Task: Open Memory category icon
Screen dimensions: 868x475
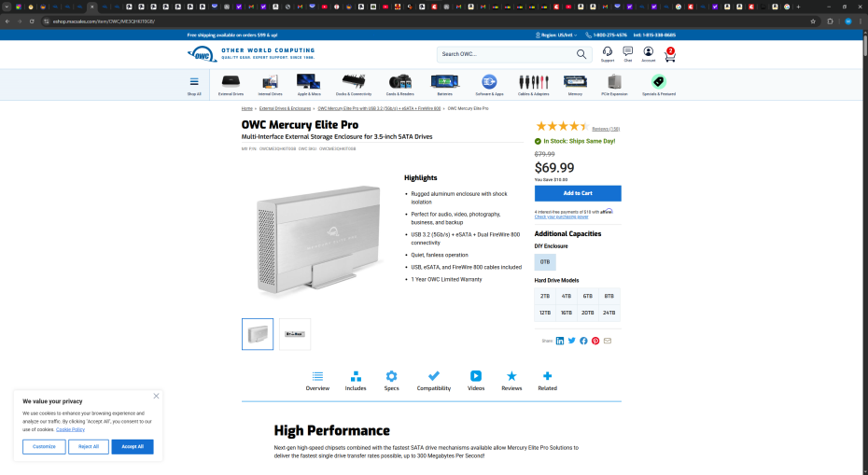Action: tap(575, 81)
